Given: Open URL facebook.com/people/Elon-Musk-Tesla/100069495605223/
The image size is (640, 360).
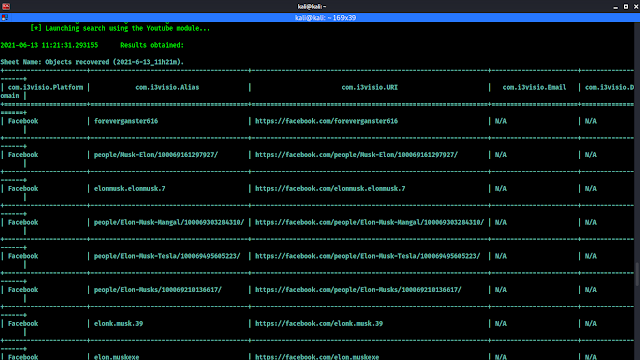Looking at the screenshot, I should point(368,256).
